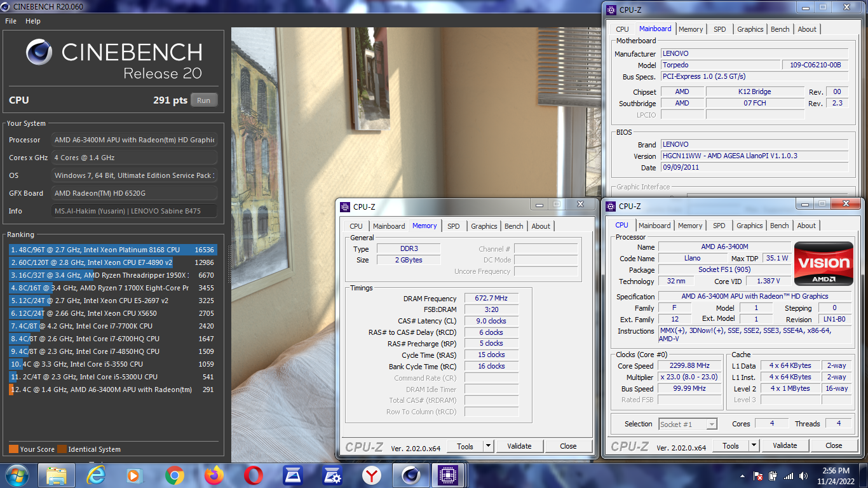Screen dimensions: 868x488
Task: Open the network signal icon in the tray
Action: pyautogui.click(x=788, y=476)
